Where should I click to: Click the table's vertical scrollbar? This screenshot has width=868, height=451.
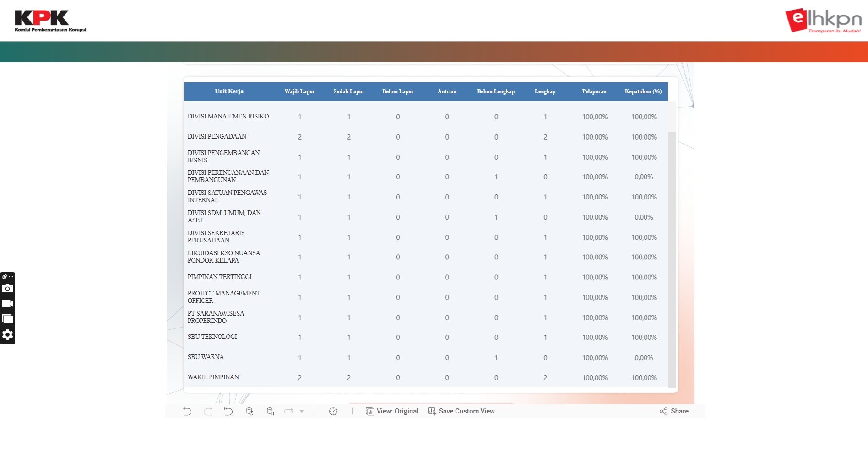[x=672, y=259]
